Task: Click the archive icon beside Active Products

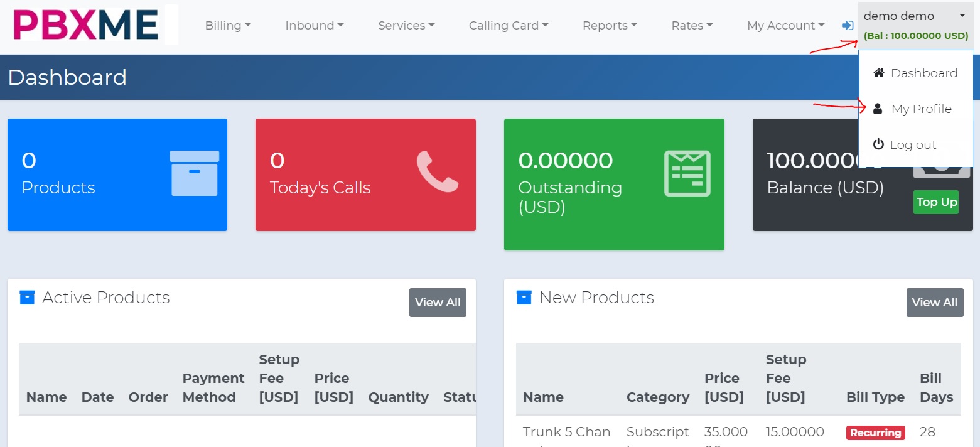Action: click(x=27, y=298)
